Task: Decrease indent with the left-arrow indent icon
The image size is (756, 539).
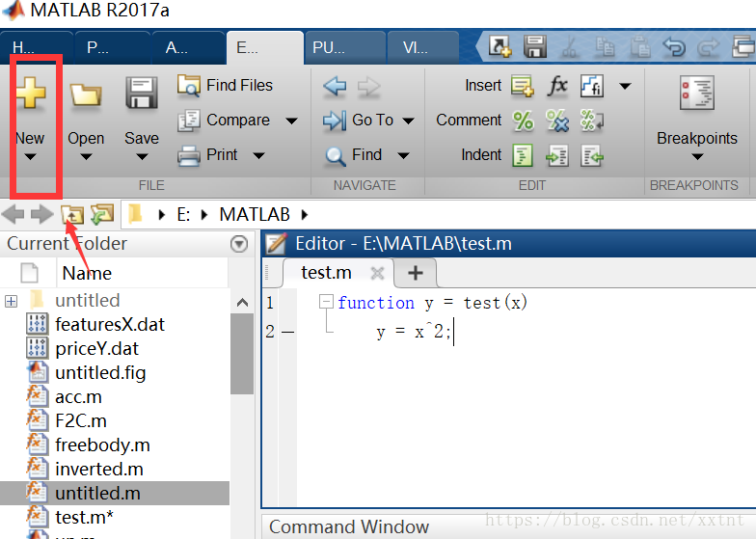Action: click(592, 156)
